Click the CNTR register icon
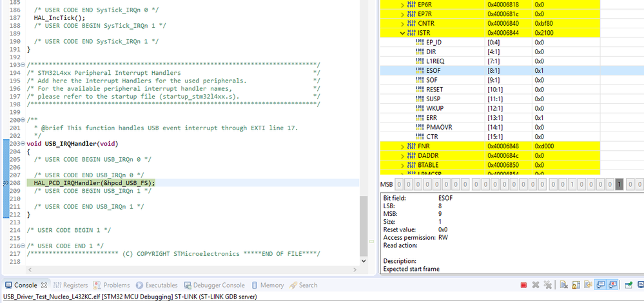The width and height of the screenshot is (644, 303). pos(411,23)
